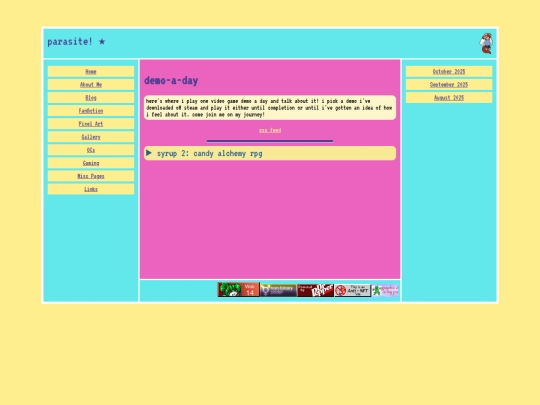
Task: Click the demo-a-day heading
Action: coord(171,81)
